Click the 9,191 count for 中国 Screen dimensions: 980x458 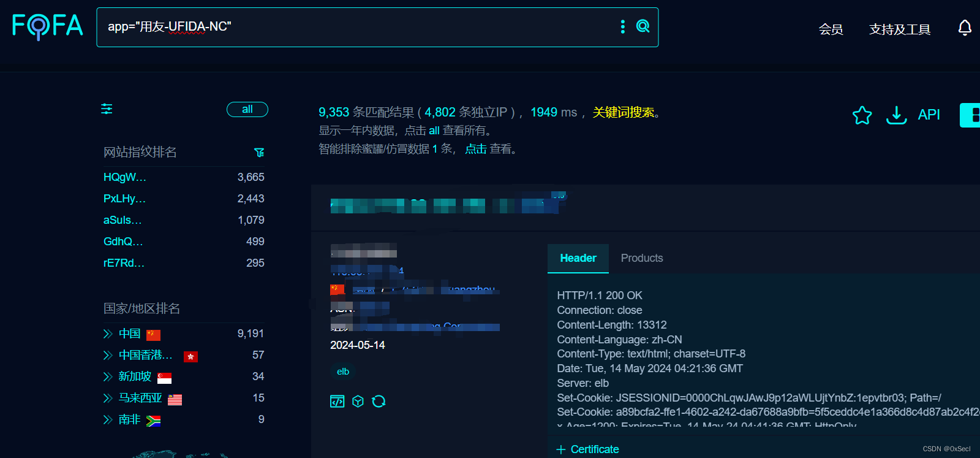click(251, 334)
